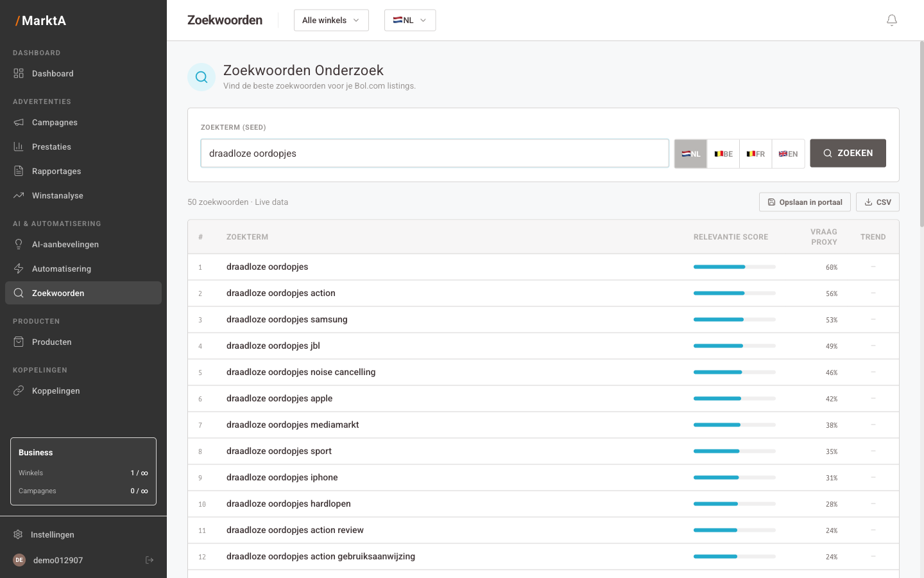Sort by RELEVANTIE SCORE column header
Viewport: 924px width, 578px height.
(731, 237)
